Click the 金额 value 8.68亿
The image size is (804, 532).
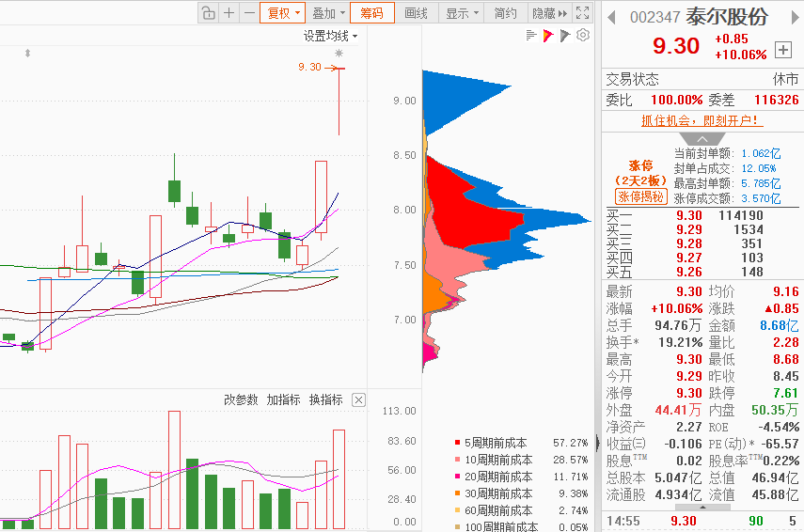[779, 325]
